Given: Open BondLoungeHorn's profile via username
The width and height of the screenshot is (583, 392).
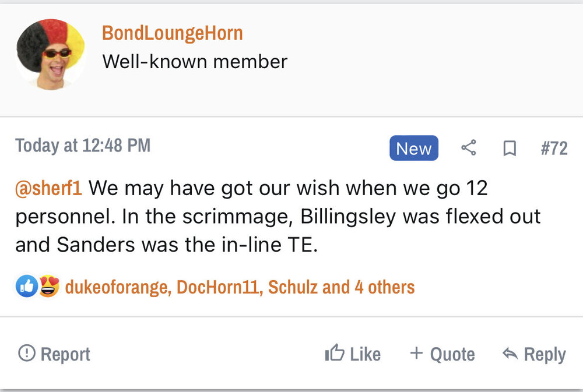Looking at the screenshot, I should (172, 33).
